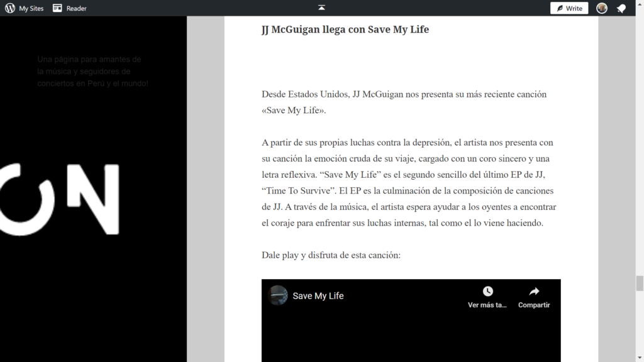
Task: Click the text 'Dale play y disfruta de esta canción:'
Action: [331, 255]
